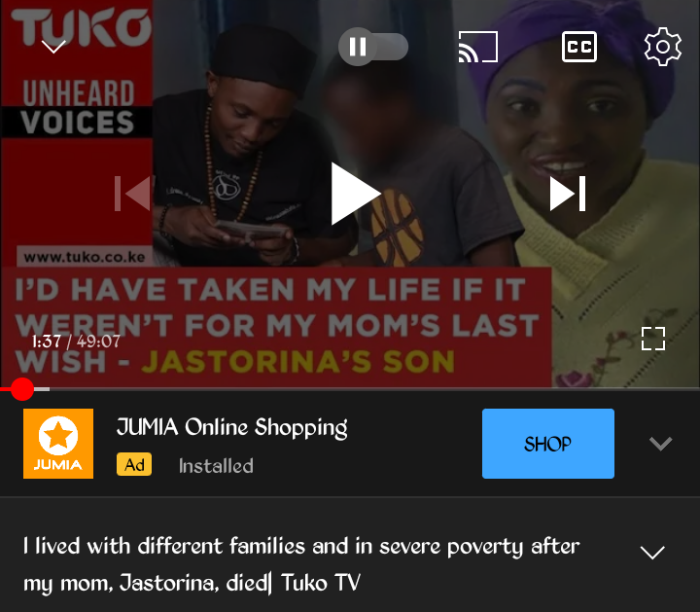Expand the JUMIA ad options chevron
The image size is (700, 612).
tap(660, 443)
